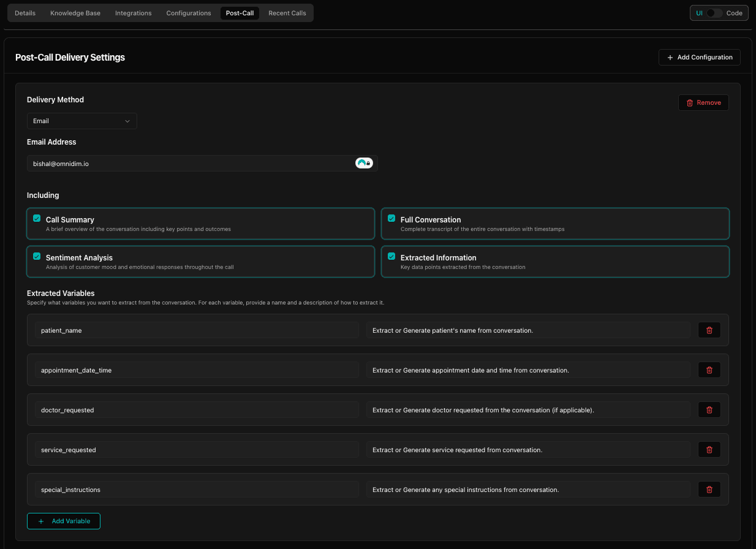
Task: Go to the Integrations tab
Action: click(133, 13)
